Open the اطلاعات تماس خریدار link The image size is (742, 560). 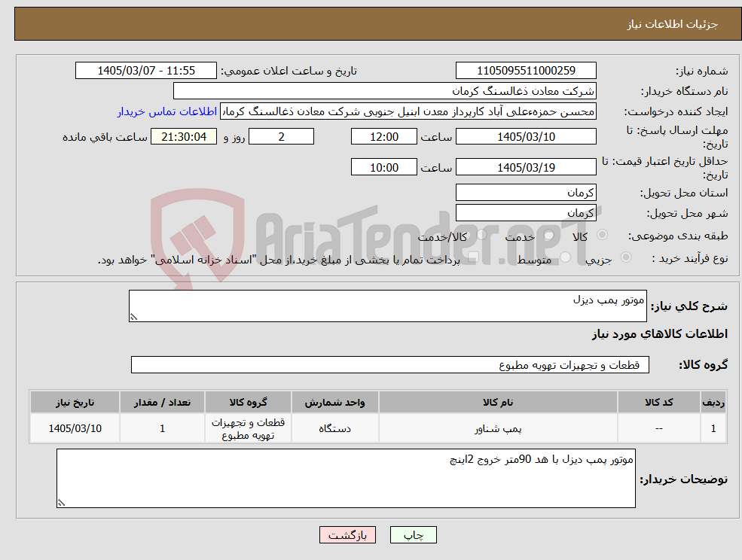click(167, 111)
